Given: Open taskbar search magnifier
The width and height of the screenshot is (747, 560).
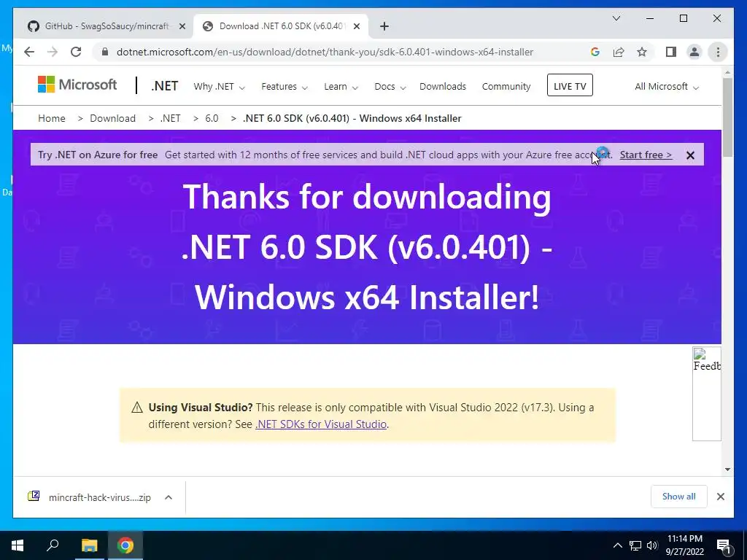Looking at the screenshot, I should (x=53, y=545).
